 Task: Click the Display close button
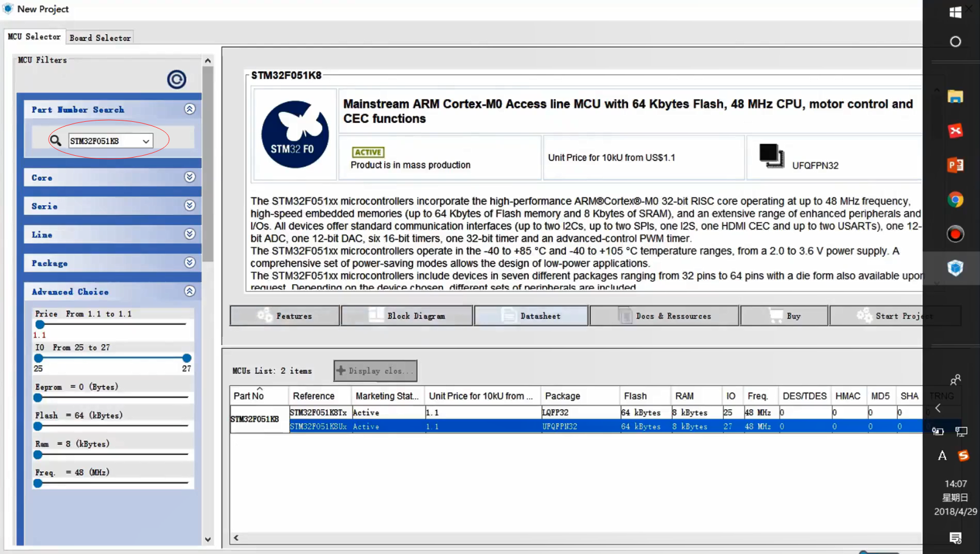tap(376, 371)
